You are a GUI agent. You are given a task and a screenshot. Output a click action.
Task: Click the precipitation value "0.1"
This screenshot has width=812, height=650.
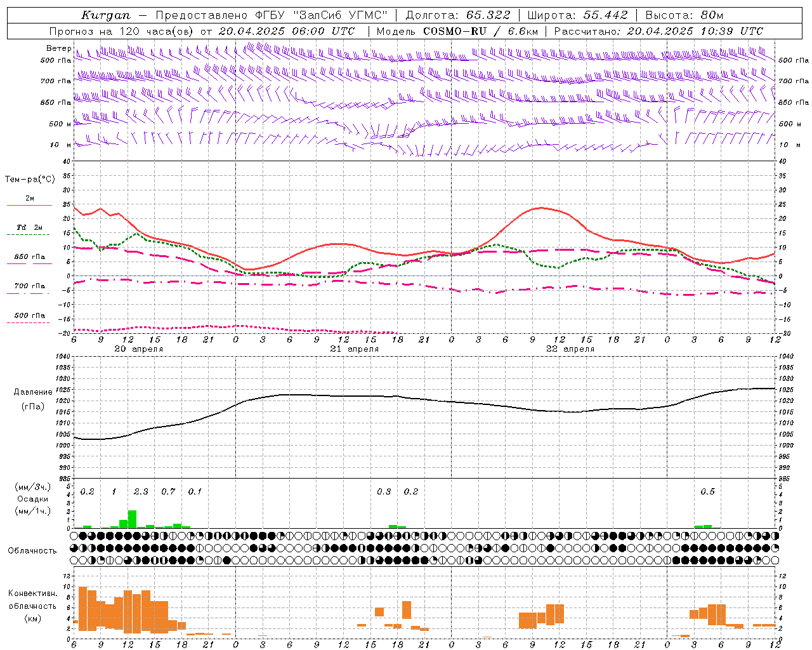(x=195, y=491)
